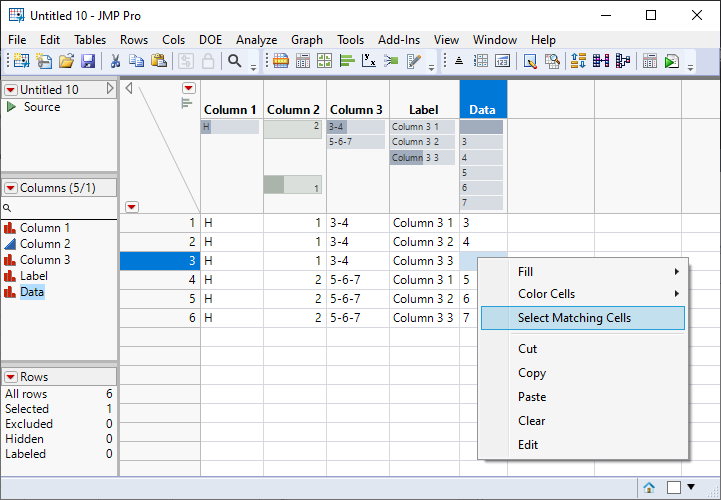The height and width of the screenshot is (500, 721).
Task: Collapse left panels with gray left triangle
Action: pyautogui.click(x=129, y=88)
